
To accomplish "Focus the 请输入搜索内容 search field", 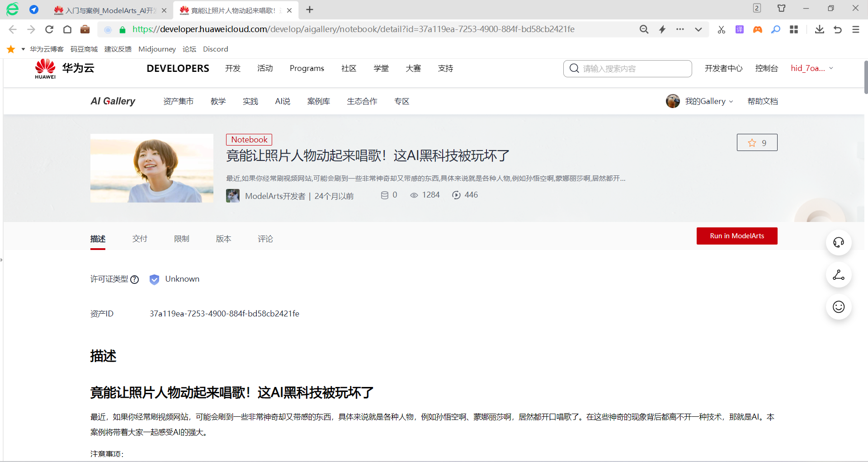I will click(627, 69).
